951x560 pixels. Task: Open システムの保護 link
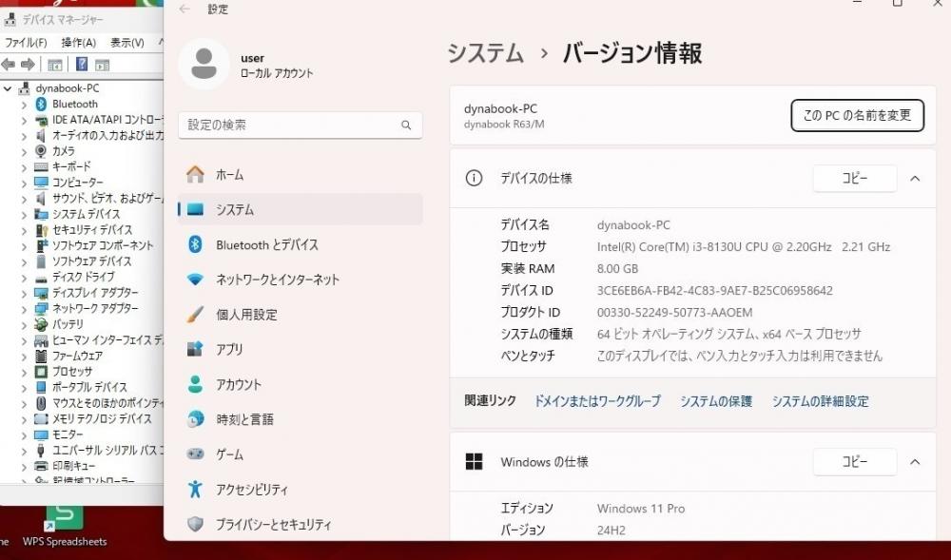(716, 401)
